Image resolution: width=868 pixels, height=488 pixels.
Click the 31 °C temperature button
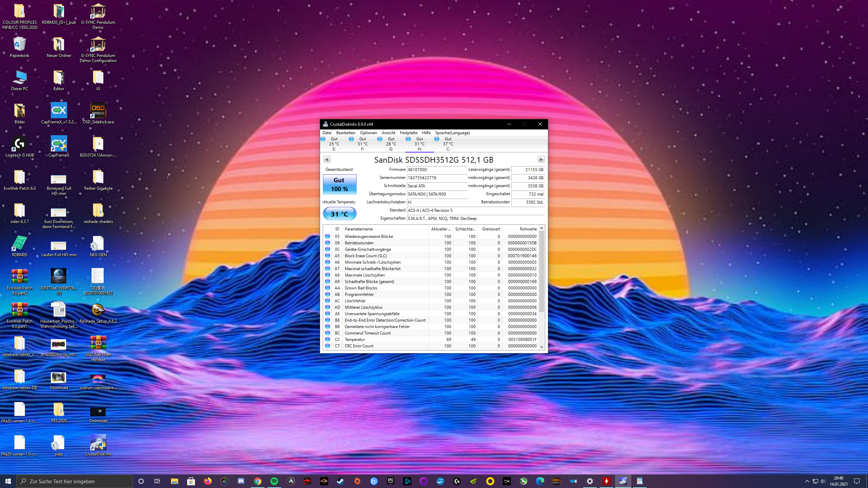click(x=339, y=214)
